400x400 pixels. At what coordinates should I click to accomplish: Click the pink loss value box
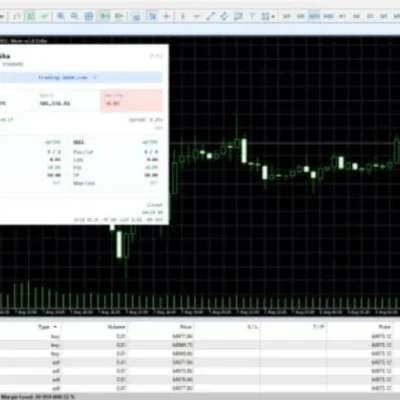(131, 100)
